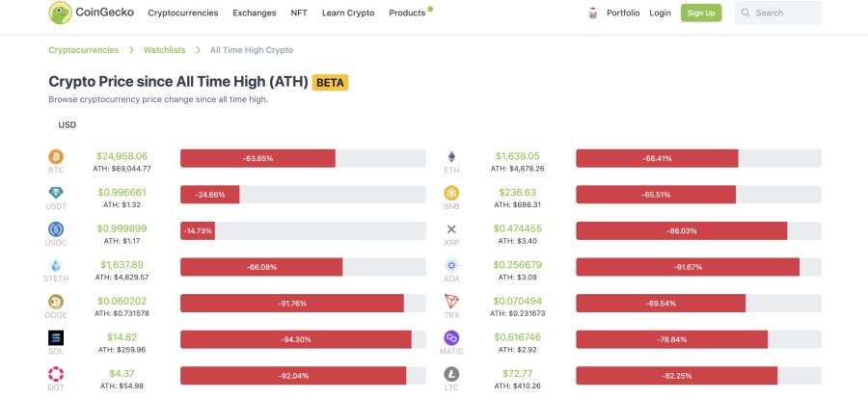Click the LTC price $72.77
This screenshot has width=868, height=400.
(518, 373)
